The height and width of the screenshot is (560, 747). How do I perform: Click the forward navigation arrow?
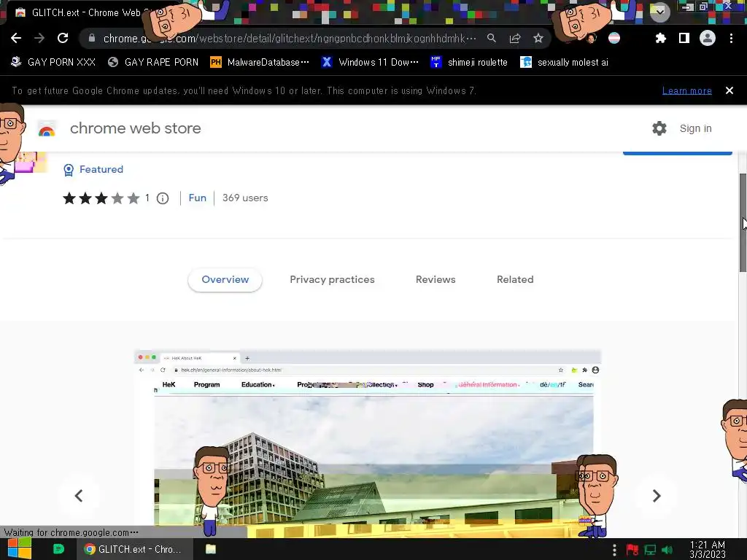[39, 38]
